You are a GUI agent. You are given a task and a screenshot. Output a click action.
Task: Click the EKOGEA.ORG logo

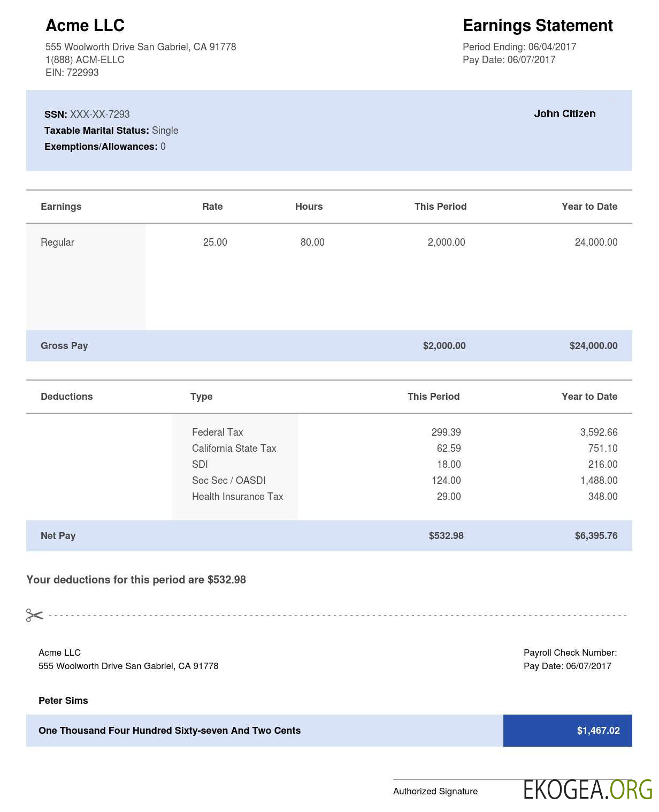(588, 790)
